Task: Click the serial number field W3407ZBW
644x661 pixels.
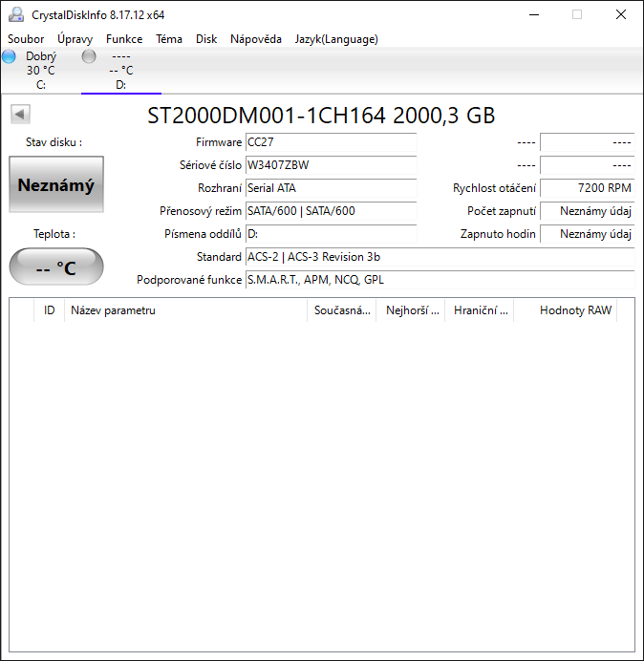Action: pos(331,165)
